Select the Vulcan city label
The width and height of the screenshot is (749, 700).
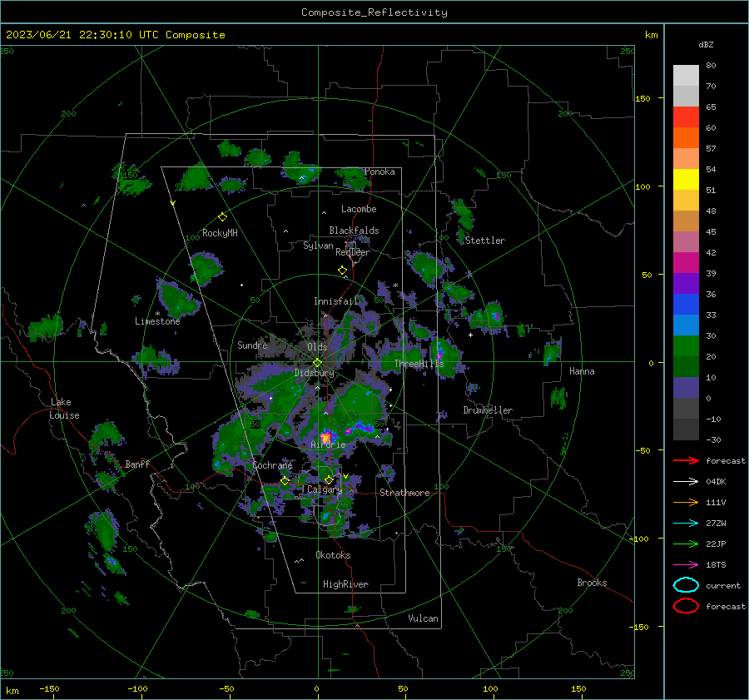tap(423, 618)
